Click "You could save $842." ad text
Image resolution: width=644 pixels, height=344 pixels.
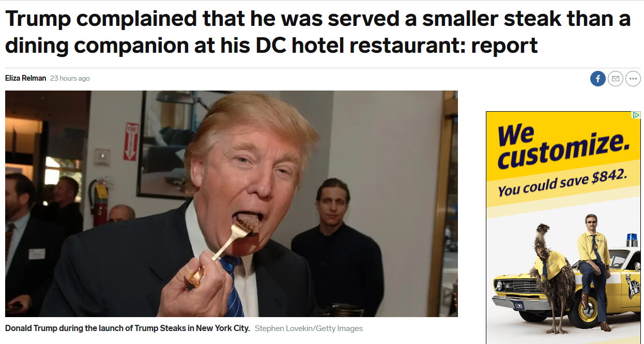(562, 184)
